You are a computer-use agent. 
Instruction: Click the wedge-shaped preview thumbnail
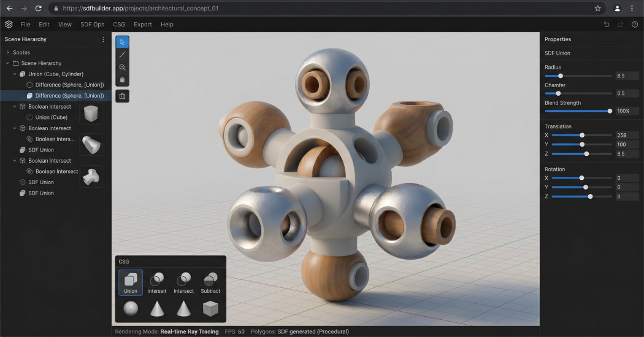91,145
